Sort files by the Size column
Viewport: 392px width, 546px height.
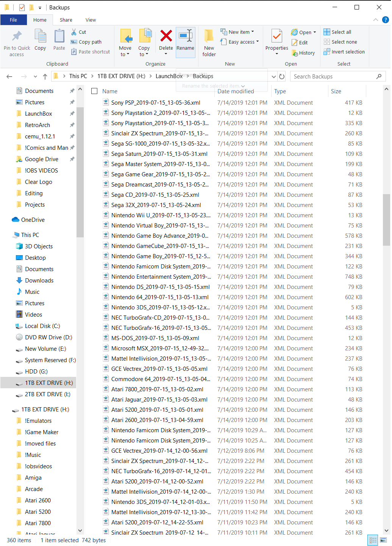[336, 91]
